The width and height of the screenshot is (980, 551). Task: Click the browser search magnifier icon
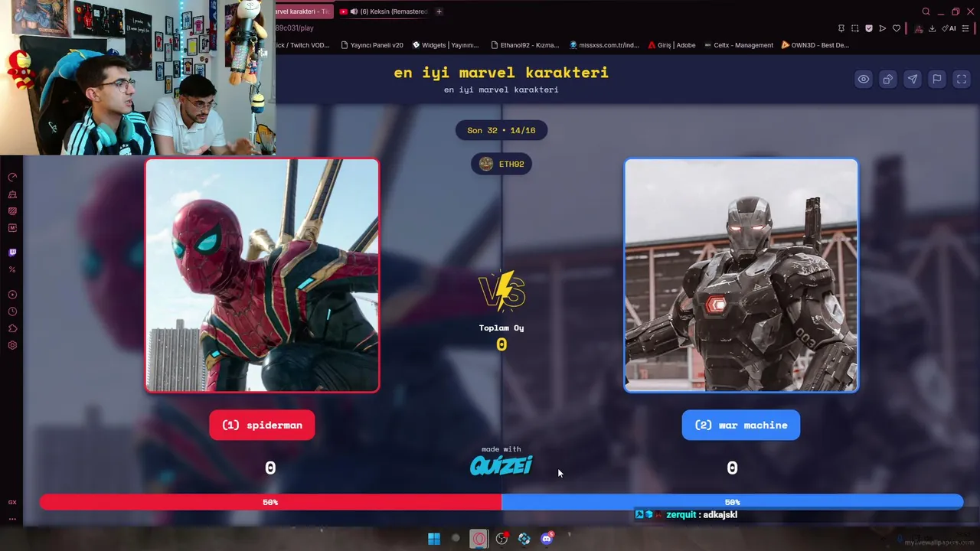926,11
